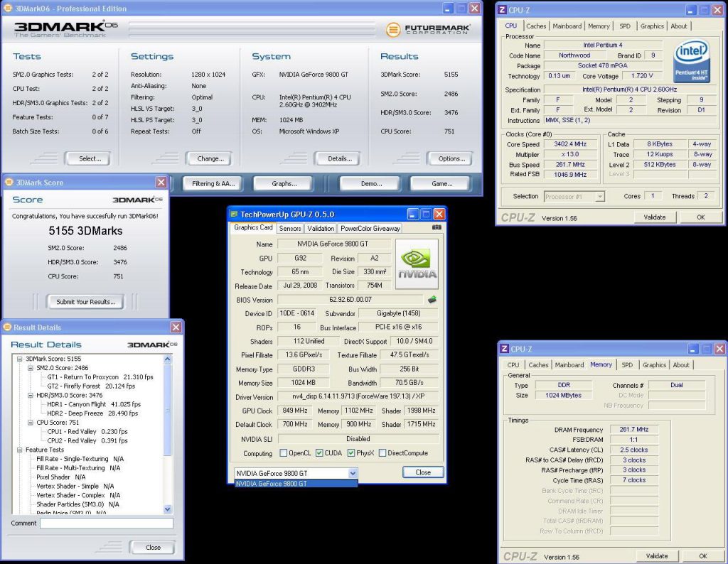This screenshot has height=564, width=728.
Task: Click the Submit Your Results button
Action: [x=85, y=301]
